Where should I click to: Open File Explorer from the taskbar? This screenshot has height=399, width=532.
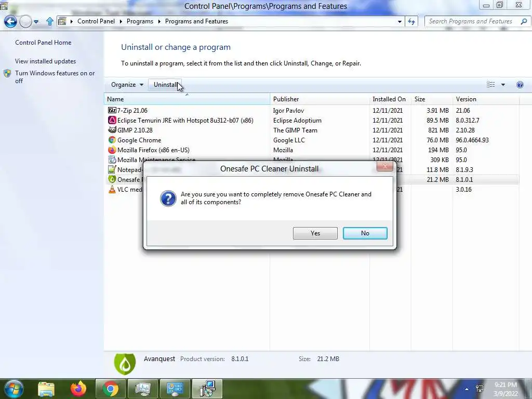pyautogui.click(x=46, y=389)
